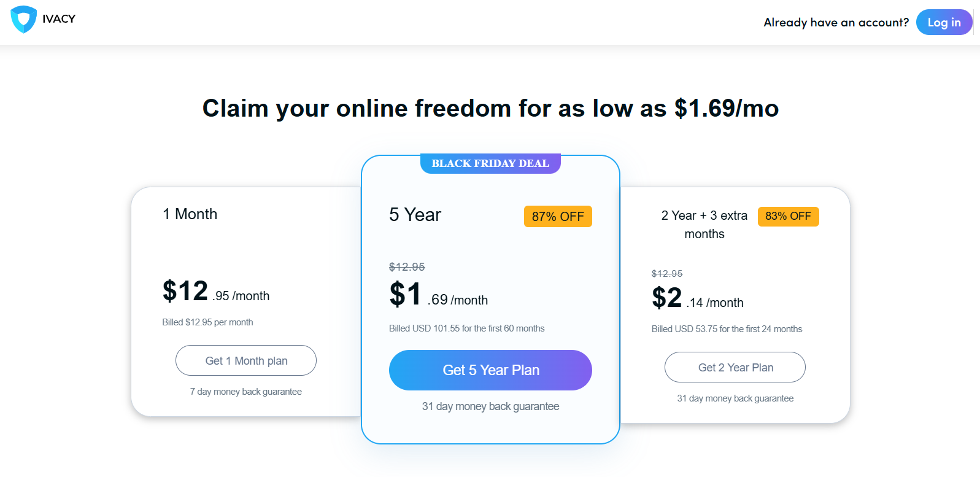This screenshot has width=980, height=477.
Task: Click the 7 day money back guarantee text
Action: [x=245, y=392]
